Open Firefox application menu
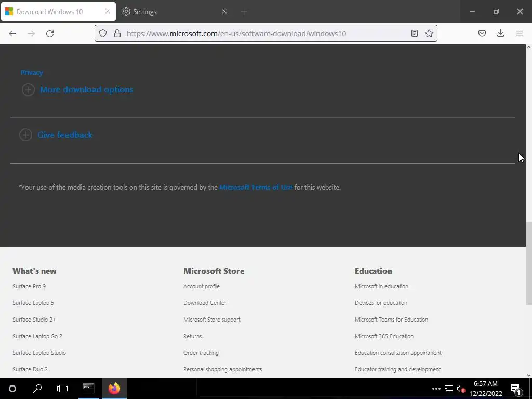 (x=520, y=33)
